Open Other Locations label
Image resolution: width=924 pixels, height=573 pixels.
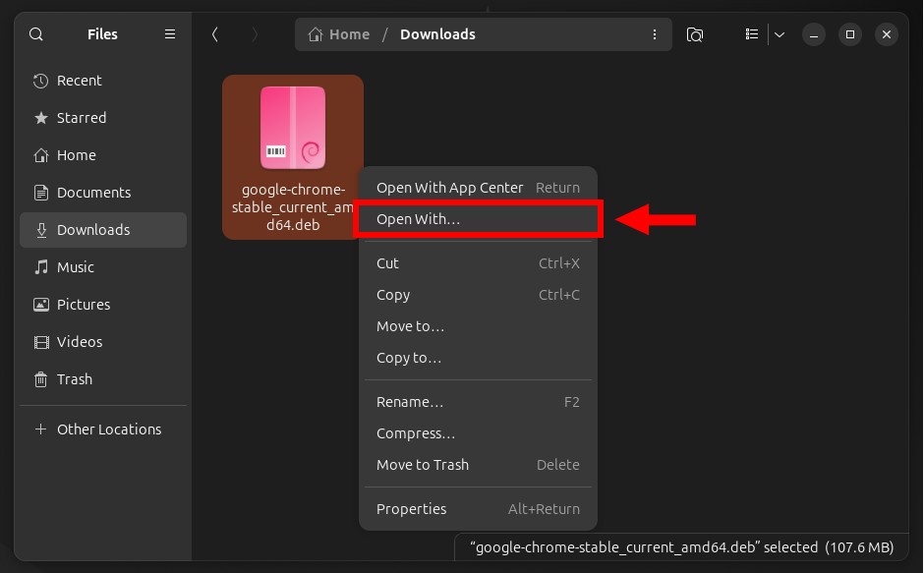pyautogui.click(x=109, y=430)
